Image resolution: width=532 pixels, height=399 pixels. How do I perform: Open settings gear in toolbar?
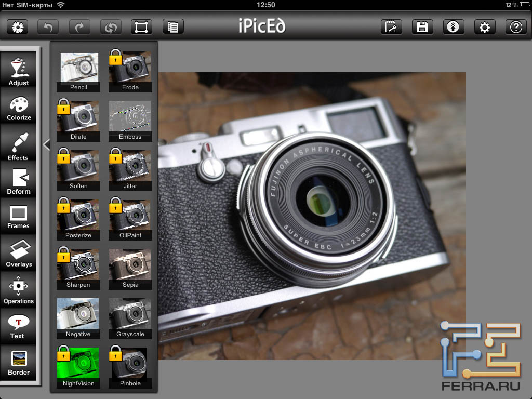[485, 27]
